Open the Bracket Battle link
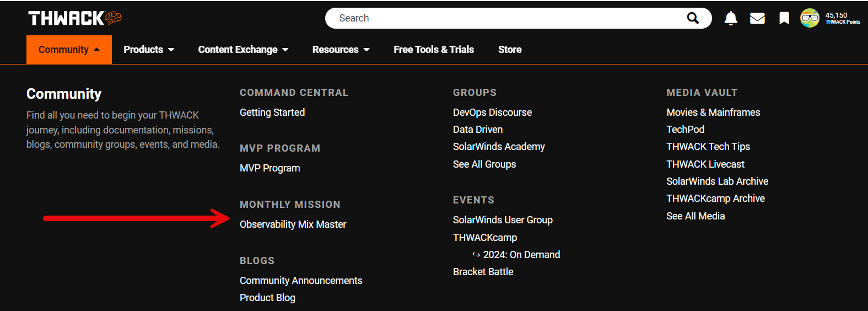The width and height of the screenshot is (868, 311). point(483,272)
